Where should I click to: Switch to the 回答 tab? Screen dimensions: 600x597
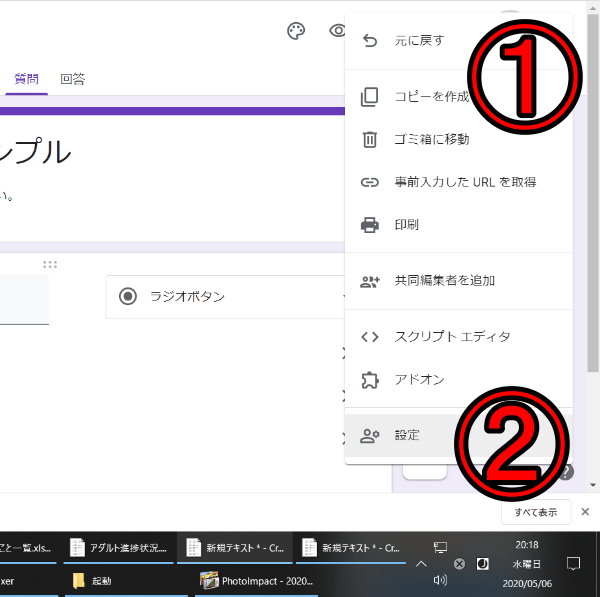[x=72, y=78]
